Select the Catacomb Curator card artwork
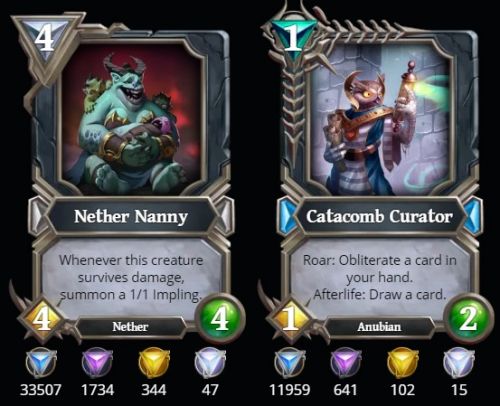Screen dimensions: 500x406 (x=380, y=119)
